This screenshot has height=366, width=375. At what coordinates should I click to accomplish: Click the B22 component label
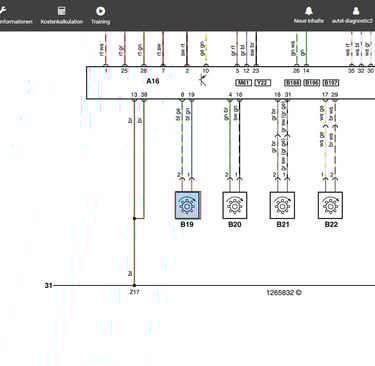[x=331, y=224]
